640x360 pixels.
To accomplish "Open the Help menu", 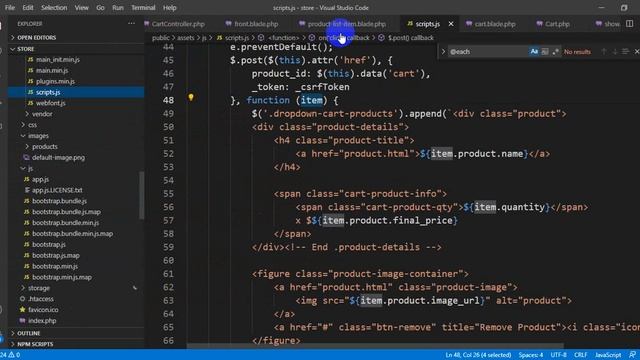I will pyautogui.click(x=169, y=8).
